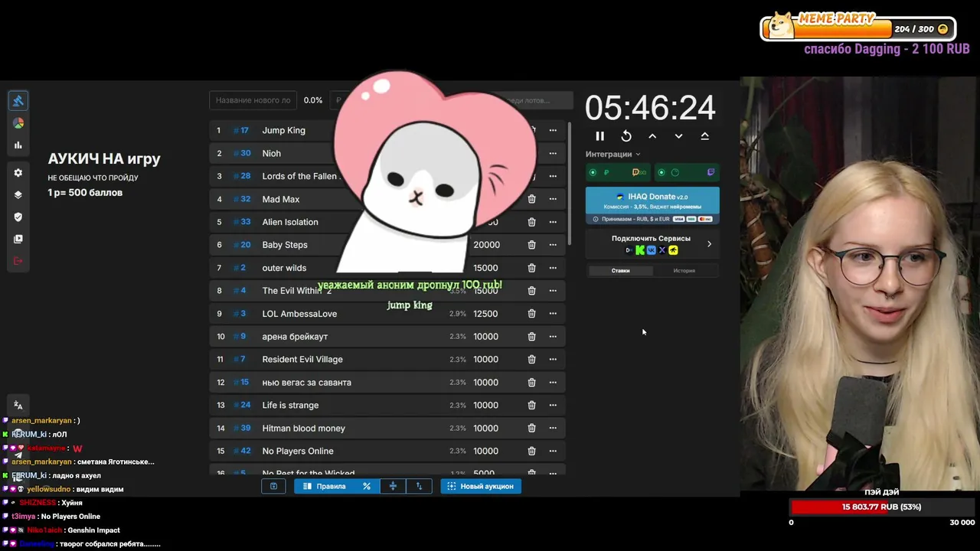Click the up-down arrows sort icon
The width and height of the screenshot is (980, 551).
419,486
